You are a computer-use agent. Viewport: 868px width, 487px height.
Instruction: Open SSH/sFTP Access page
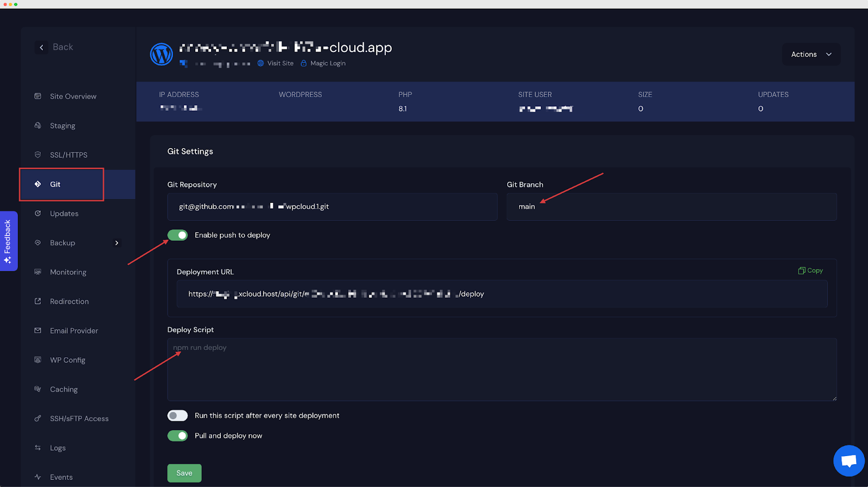[x=79, y=418]
